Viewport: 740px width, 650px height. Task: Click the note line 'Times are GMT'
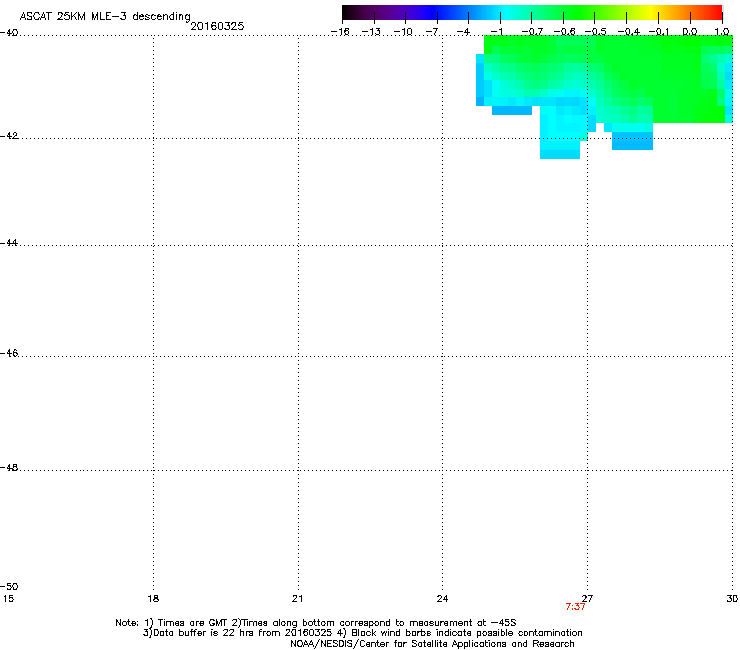192,623
